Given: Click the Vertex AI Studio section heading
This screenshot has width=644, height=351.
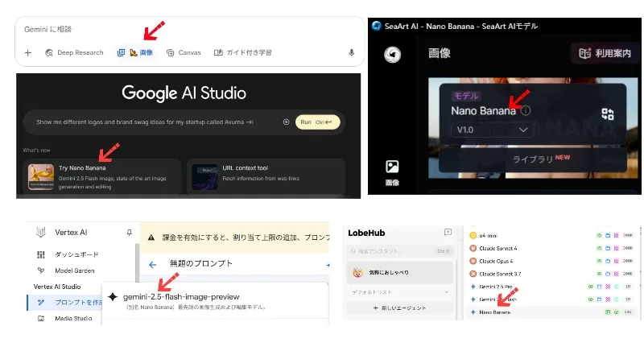Looking at the screenshot, I should pyautogui.click(x=57, y=287).
